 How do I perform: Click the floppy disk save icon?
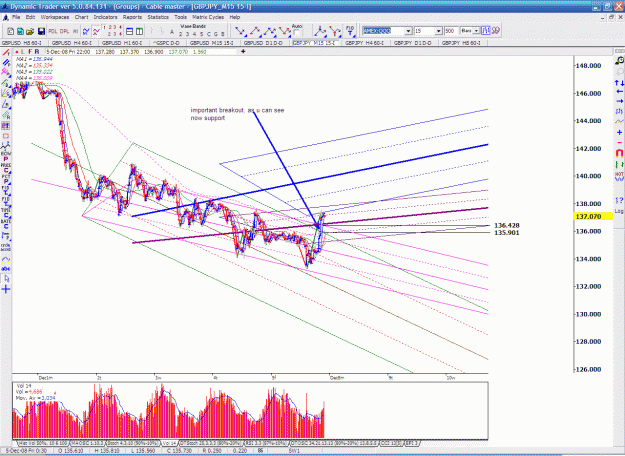(41, 31)
